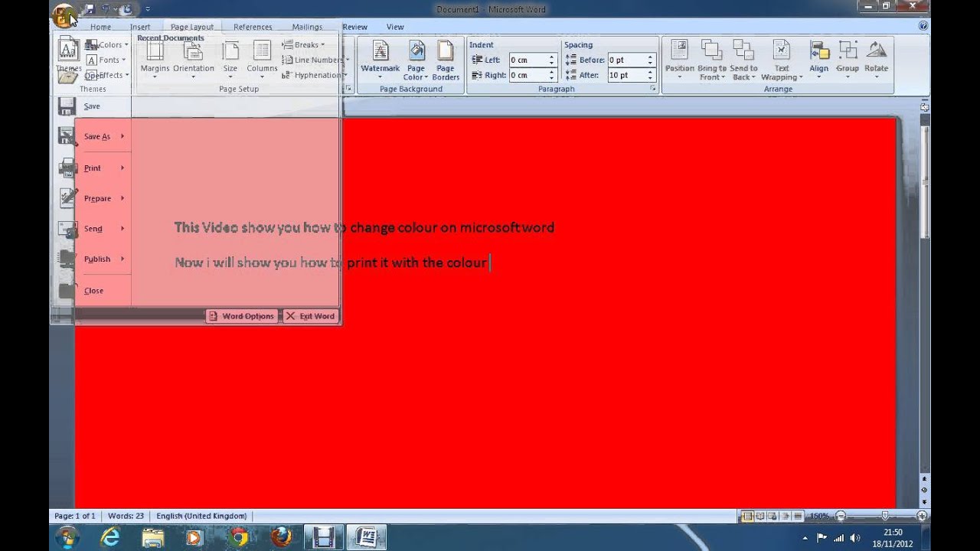Click the Send to Back icon
Image resolution: width=980 pixels, height=551 pixels.
tap(743, 51)
